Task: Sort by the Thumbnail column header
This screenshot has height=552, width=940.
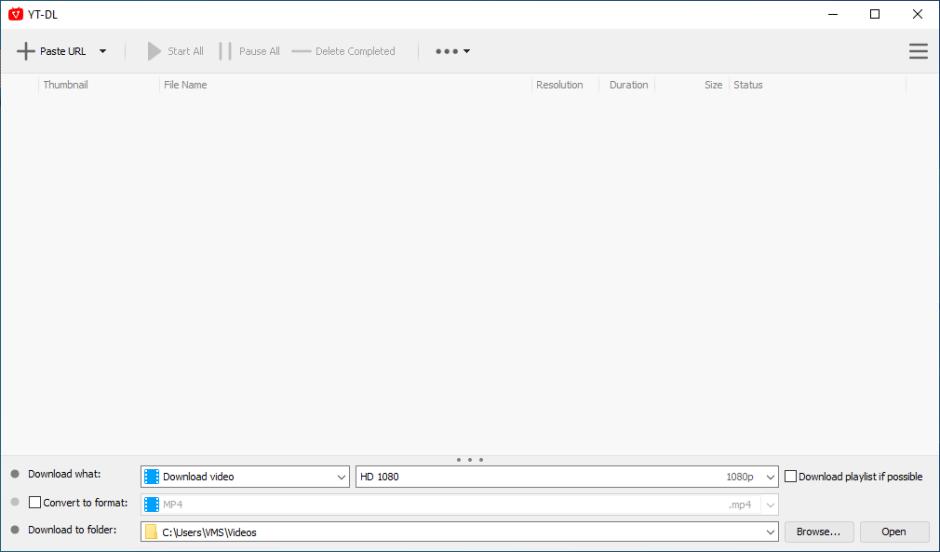Action: (x=65, y=85)
